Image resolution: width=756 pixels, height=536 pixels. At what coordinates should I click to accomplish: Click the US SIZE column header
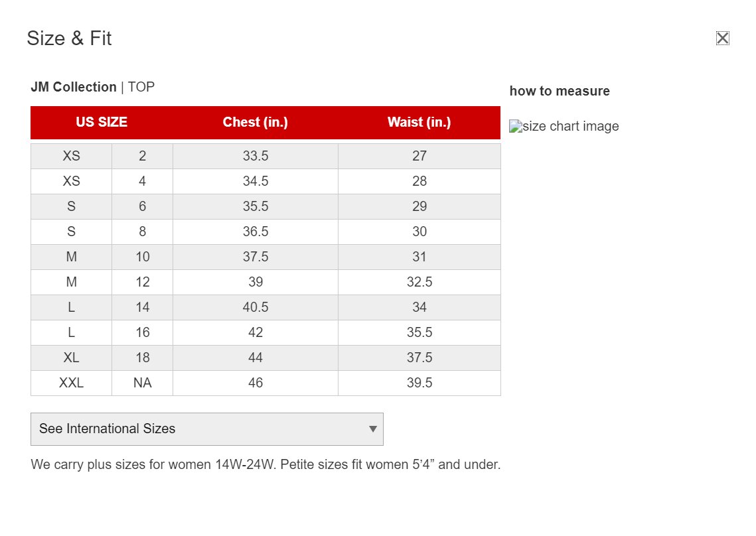tap(102, 122)
